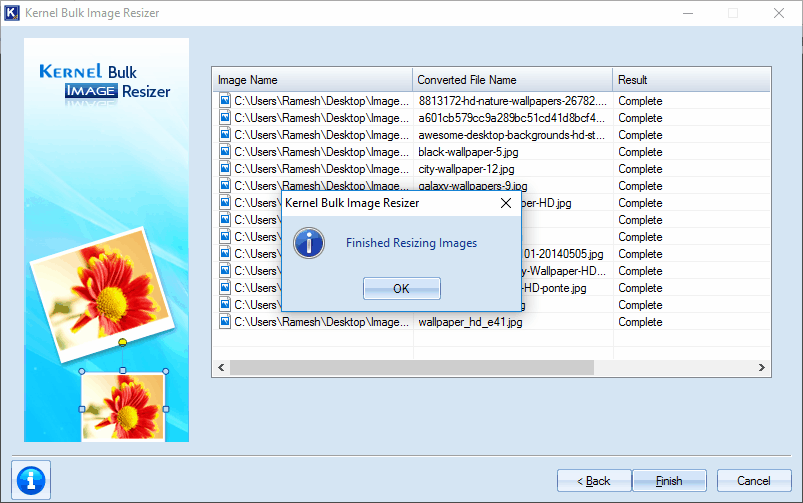Select city-wallpaper-12.jpg file name
Image resolution: width=803 pixels, height=503 pixels.
tap(466, 169)
